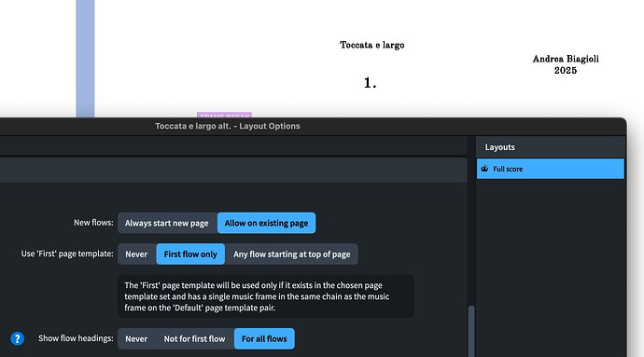
Task: Select 'First flow only' template option
Action: [190, 254]
